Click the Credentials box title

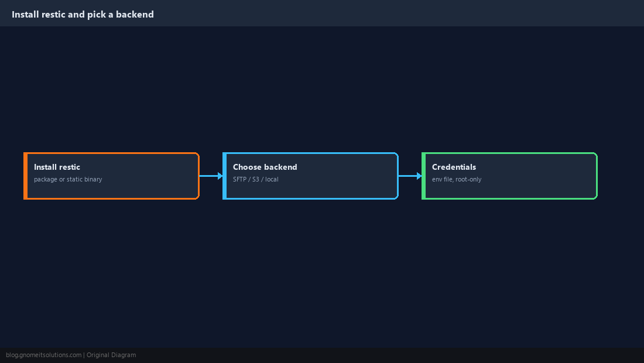[454, 167]
